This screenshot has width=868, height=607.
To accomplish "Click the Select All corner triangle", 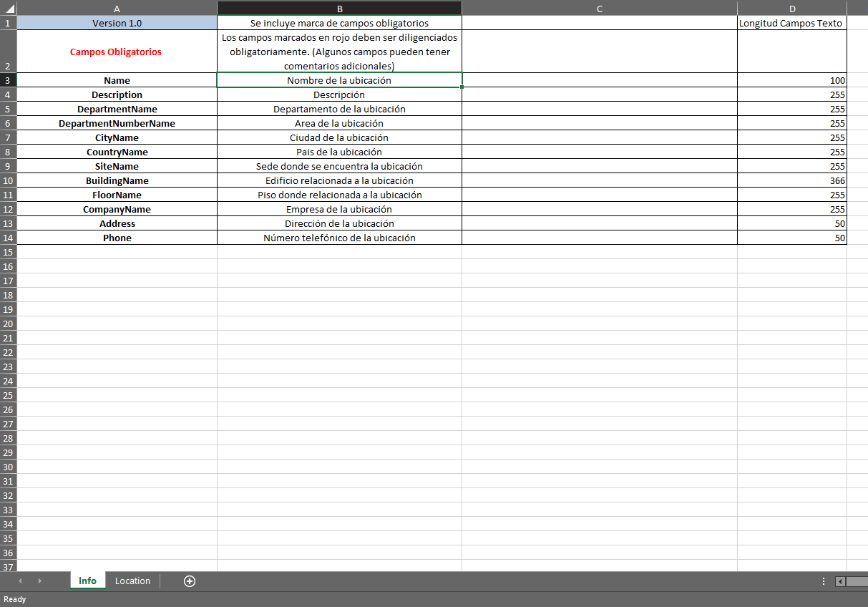I will coord(9,9).
